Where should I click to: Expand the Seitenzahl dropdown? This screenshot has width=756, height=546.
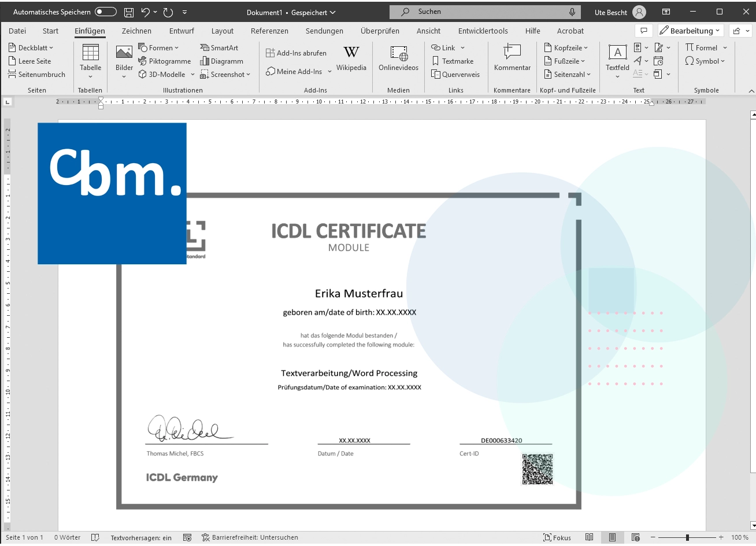click(589, 75)
